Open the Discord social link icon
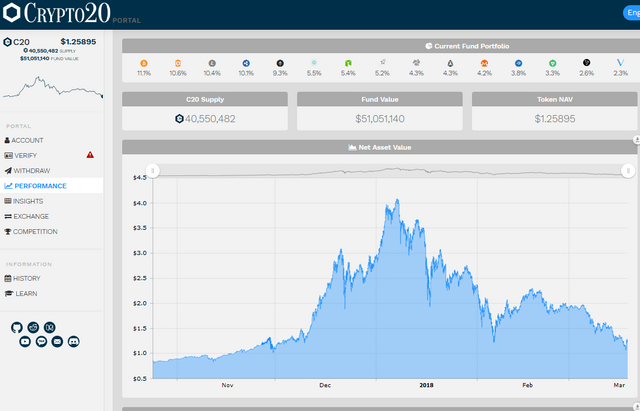The width and height of the screenshot is (640, 411). (x=73, y=342)
